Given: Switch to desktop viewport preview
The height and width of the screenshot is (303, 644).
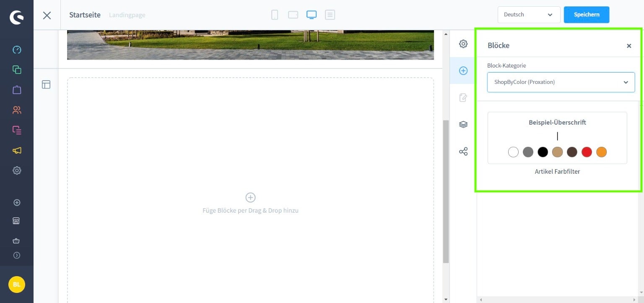Looking at the screenshot, I should coord(312,15).
